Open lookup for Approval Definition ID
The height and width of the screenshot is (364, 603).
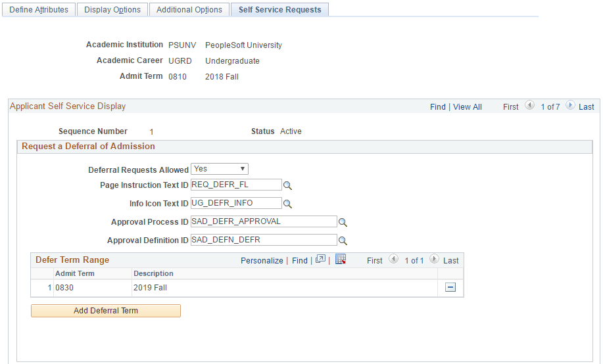[343, 240]
